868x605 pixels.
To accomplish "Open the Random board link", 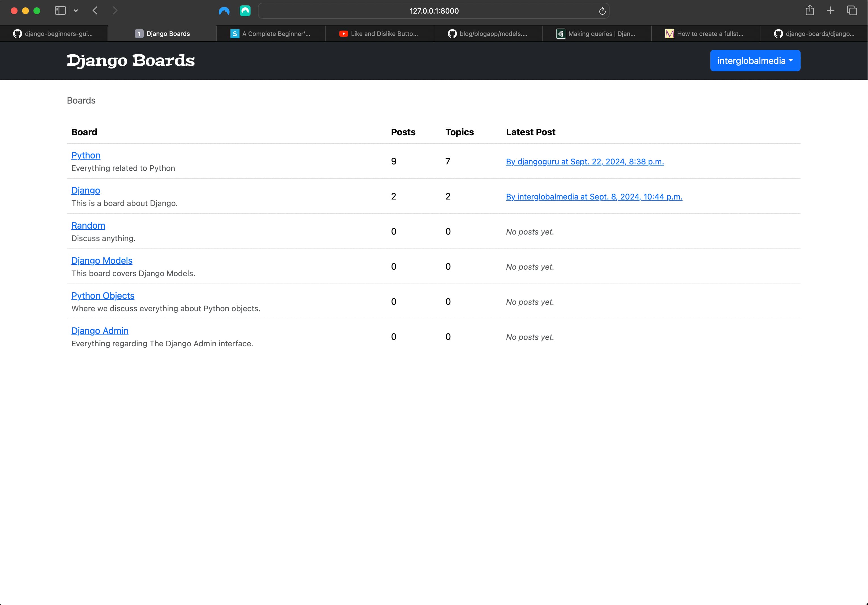I will [88, 226].
